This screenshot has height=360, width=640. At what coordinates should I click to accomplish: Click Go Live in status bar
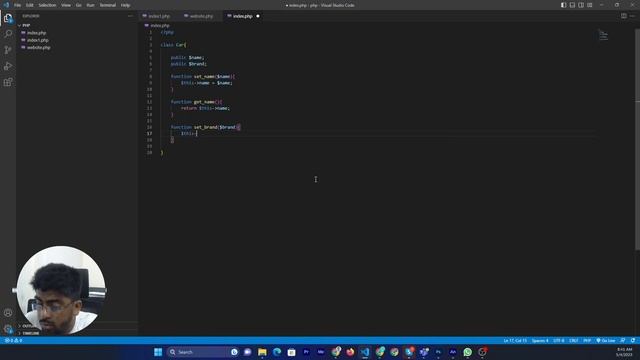[x=606, y=340]
